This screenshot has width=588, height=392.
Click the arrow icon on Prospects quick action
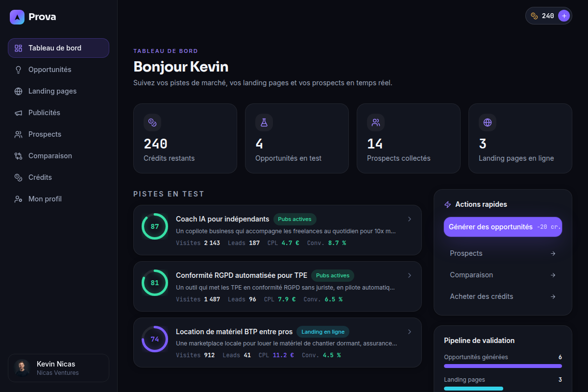point(553,253)
